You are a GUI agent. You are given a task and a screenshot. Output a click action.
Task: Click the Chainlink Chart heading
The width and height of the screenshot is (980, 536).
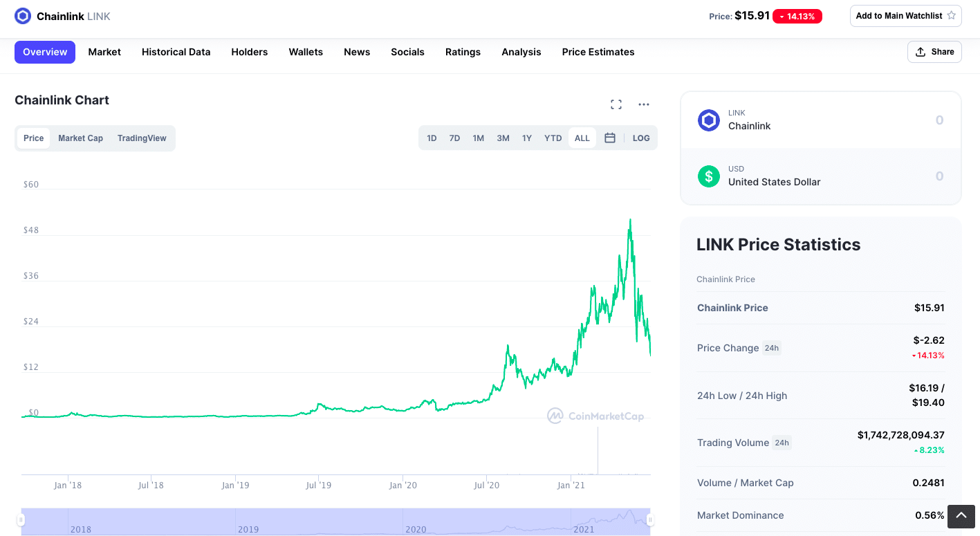[x=62, y=100]
